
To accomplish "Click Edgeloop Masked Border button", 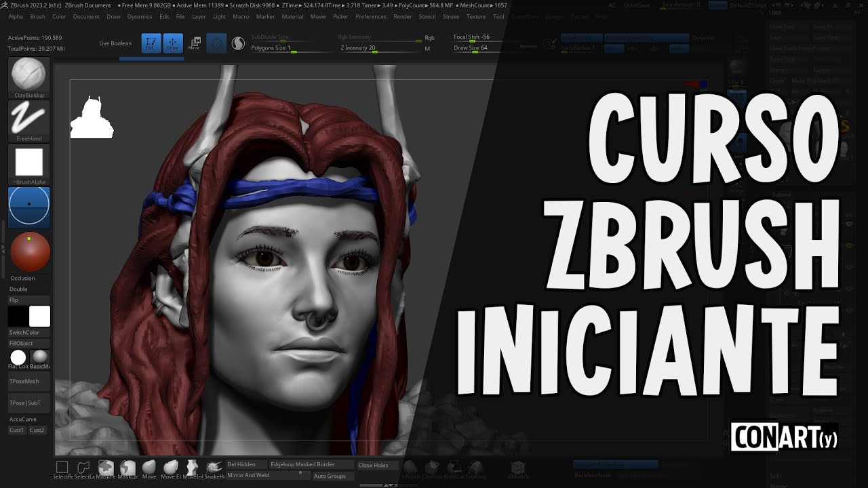I will 311,464.
